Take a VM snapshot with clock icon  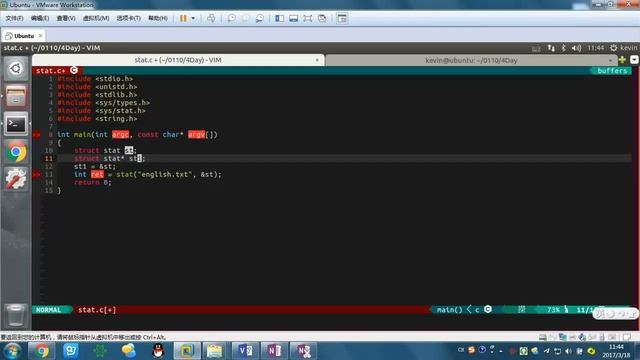click(231, 18)
